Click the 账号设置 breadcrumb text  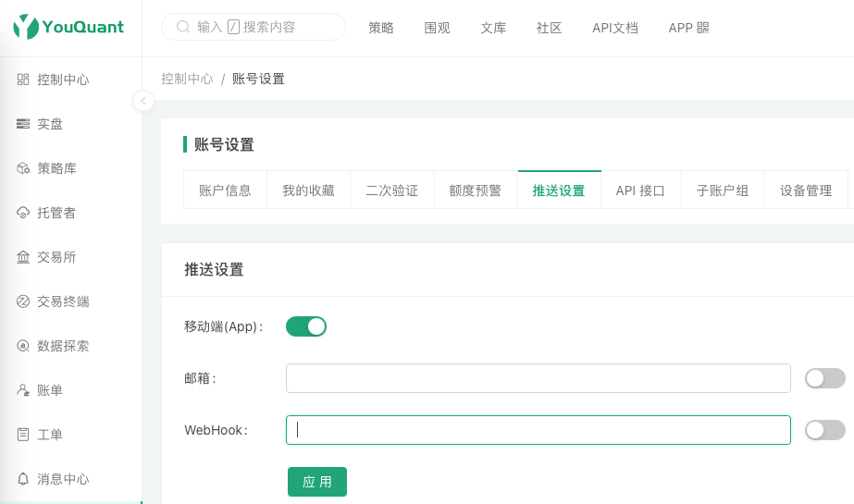[x=259, y=79]
